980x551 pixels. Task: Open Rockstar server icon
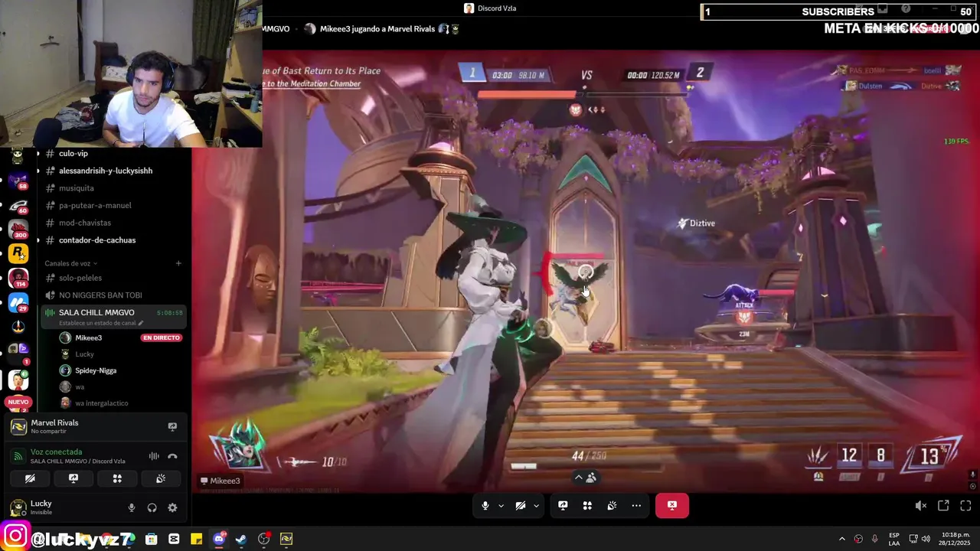[18, 253]
